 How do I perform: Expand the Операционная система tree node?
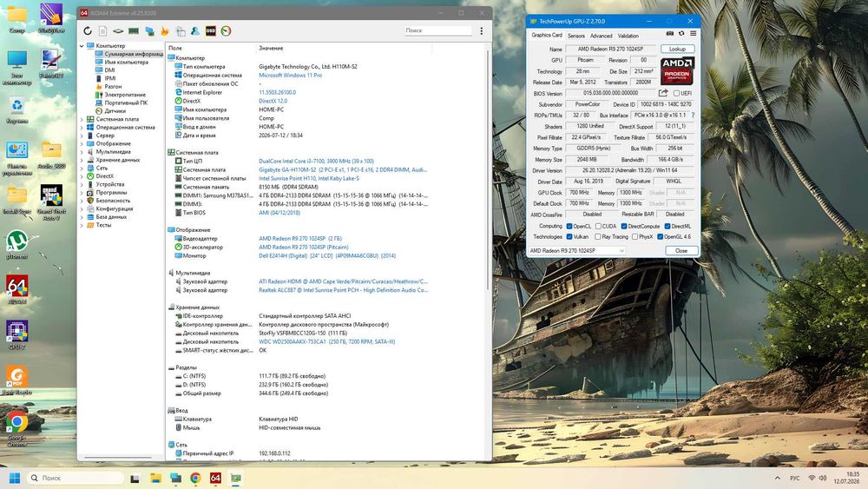click(82, 128)
